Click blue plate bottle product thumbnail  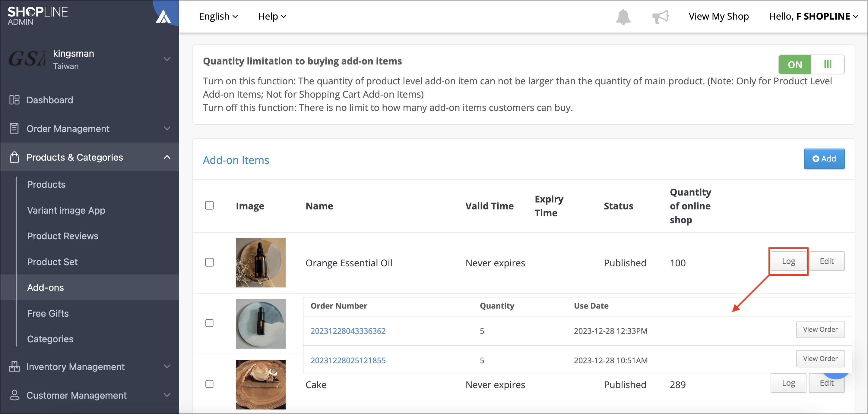(x=261, y=324)
